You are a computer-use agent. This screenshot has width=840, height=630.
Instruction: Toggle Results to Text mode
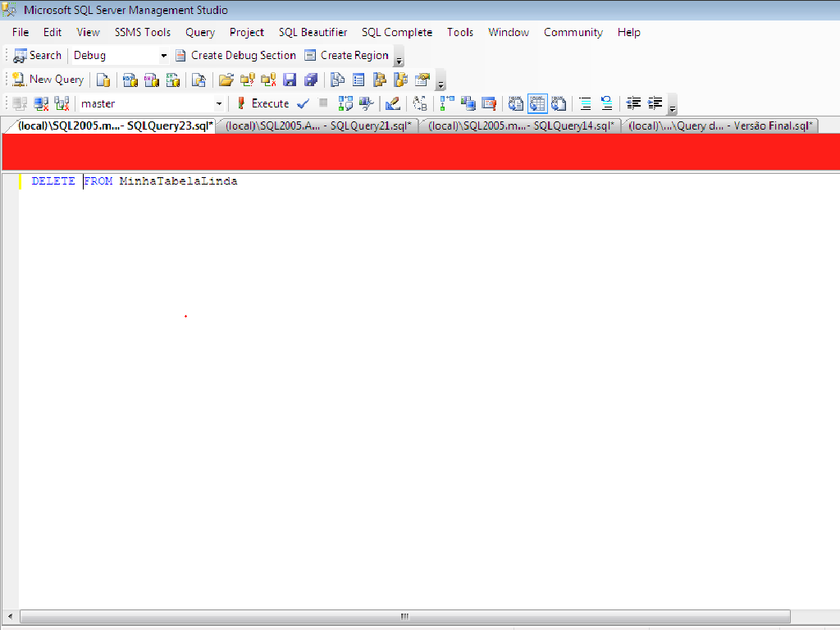(x=516, y=103)
